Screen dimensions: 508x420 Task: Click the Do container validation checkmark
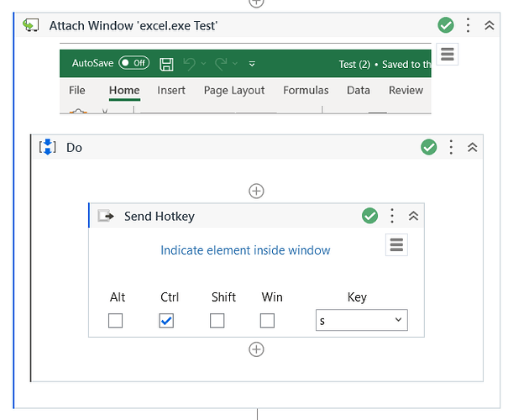click(428, 147)
